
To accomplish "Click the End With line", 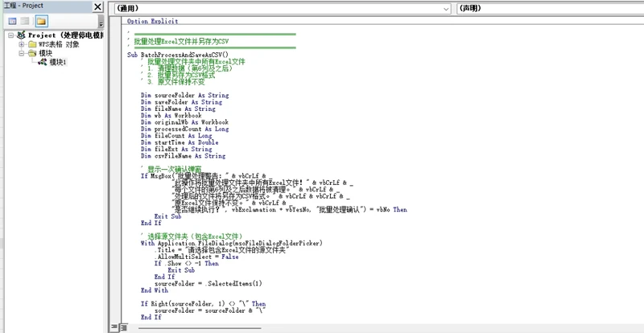I will pos(155,290).
